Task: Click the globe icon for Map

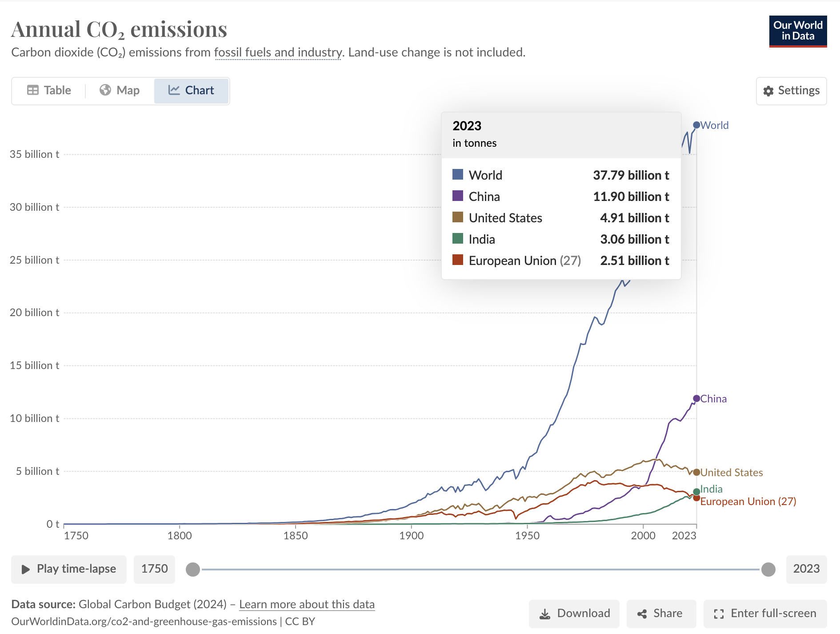Action: [105, 90]
